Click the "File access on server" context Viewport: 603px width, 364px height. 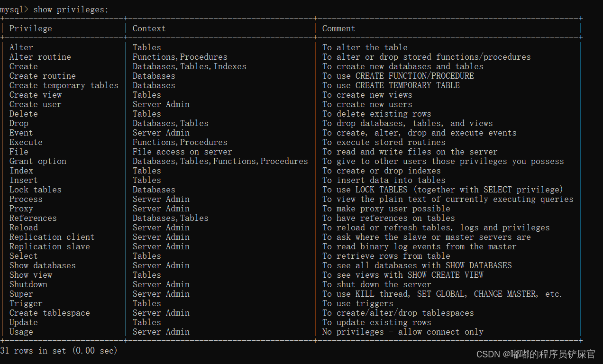182,152
